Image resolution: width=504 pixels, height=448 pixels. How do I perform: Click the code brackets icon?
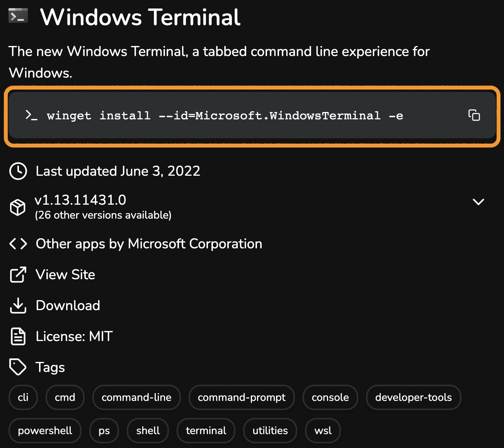click(x=18, y=244)
